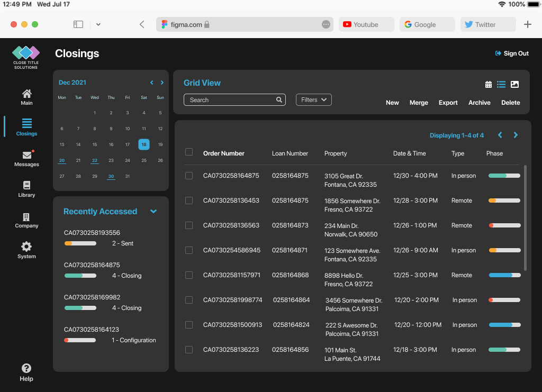
Task: Go to next month in calendar
Action: (162, 83)
